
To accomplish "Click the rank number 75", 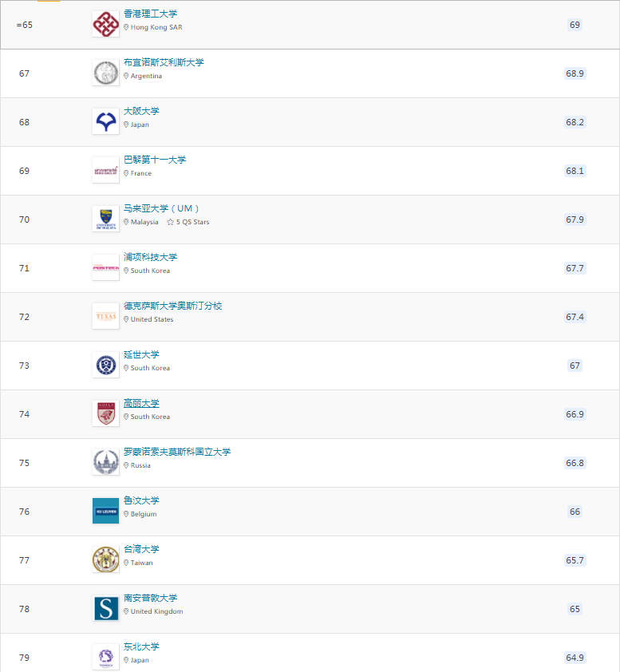I will point(25,463).
